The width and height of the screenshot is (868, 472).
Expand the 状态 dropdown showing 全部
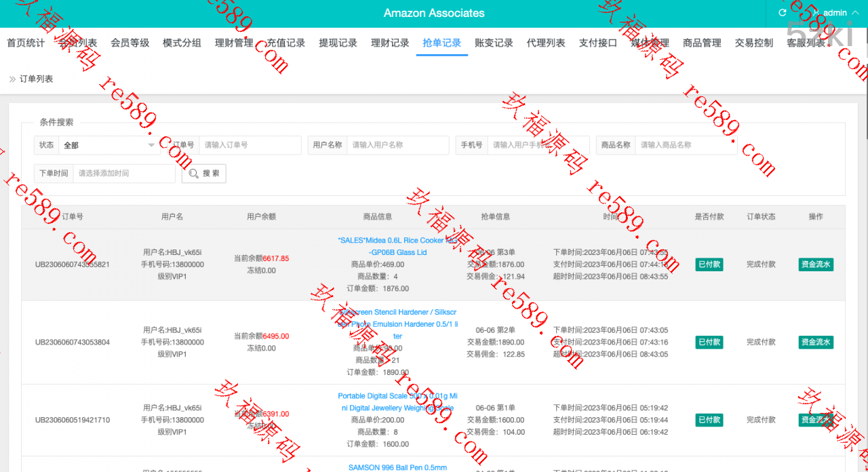point(108,145)
